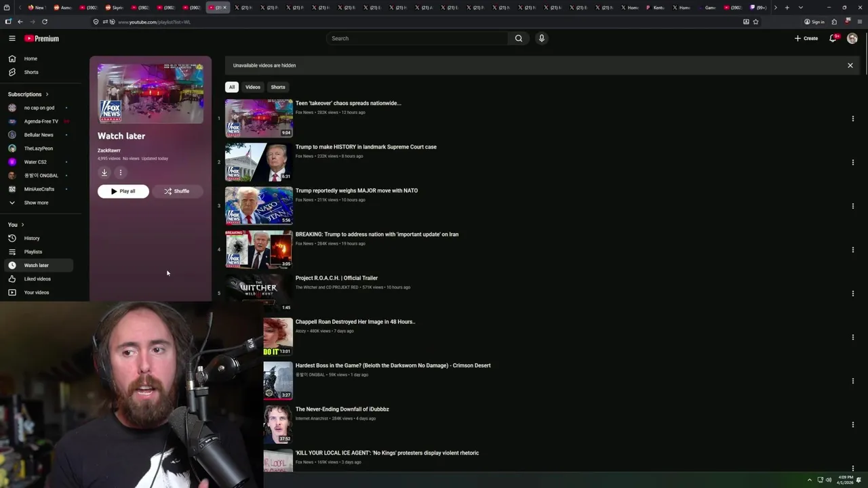Open taskbar volume icon
The height and width of the screenshot is (488, 868).
click(x=828, y=480)
